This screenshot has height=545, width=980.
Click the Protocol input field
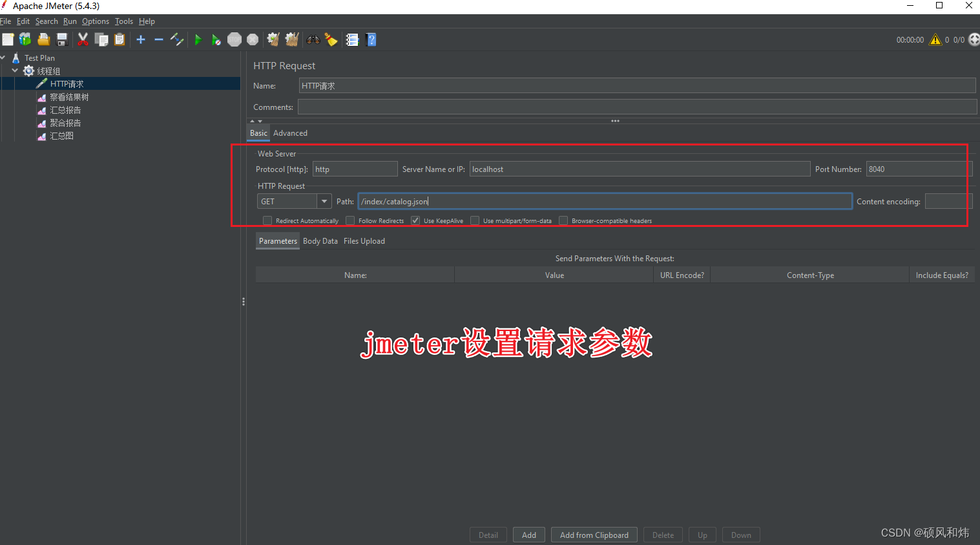[x=355, y=169]
